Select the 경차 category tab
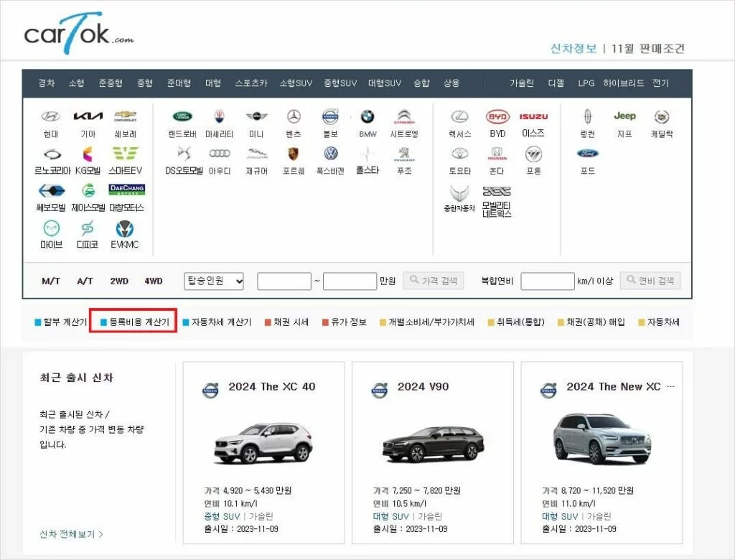The image size is (735, 560). click(x=47, y=83)
